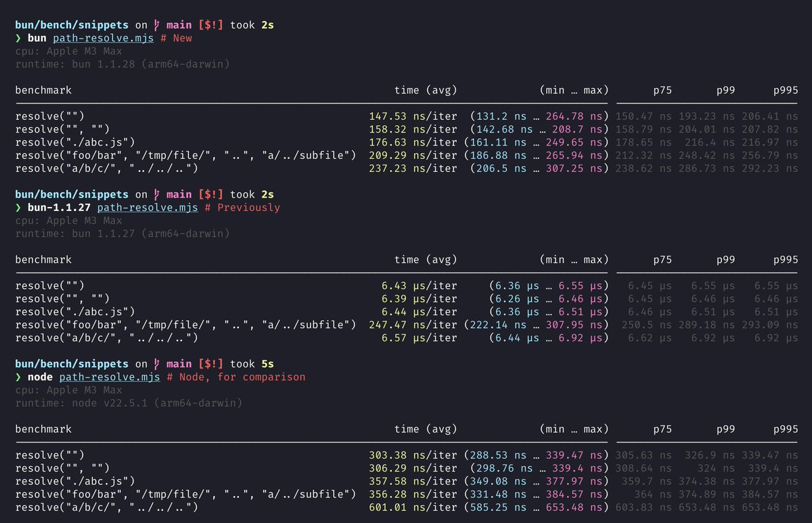
Task: Click the '206.41 ns' p995 value
Action: (770, 116)
